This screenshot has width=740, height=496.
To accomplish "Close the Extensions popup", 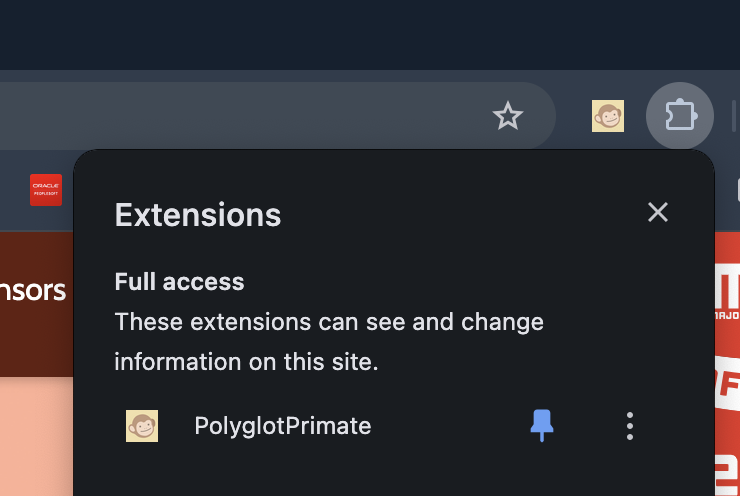I will pyautogui.click(x=657, y=212).
